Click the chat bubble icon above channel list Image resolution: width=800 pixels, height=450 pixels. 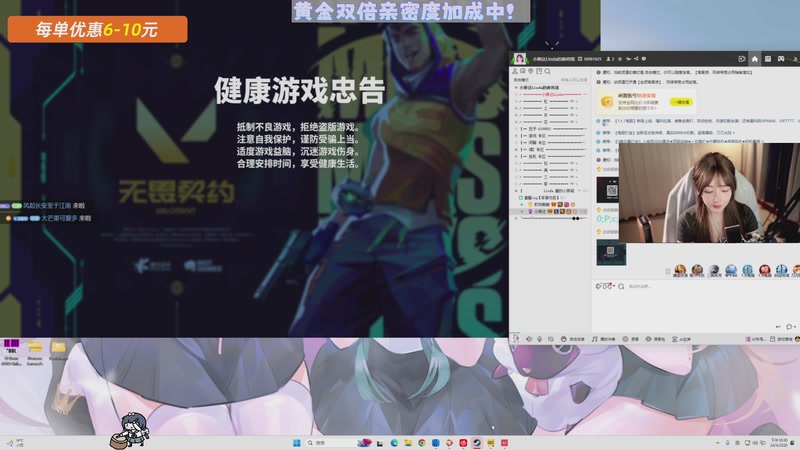(x=523, y=71)
